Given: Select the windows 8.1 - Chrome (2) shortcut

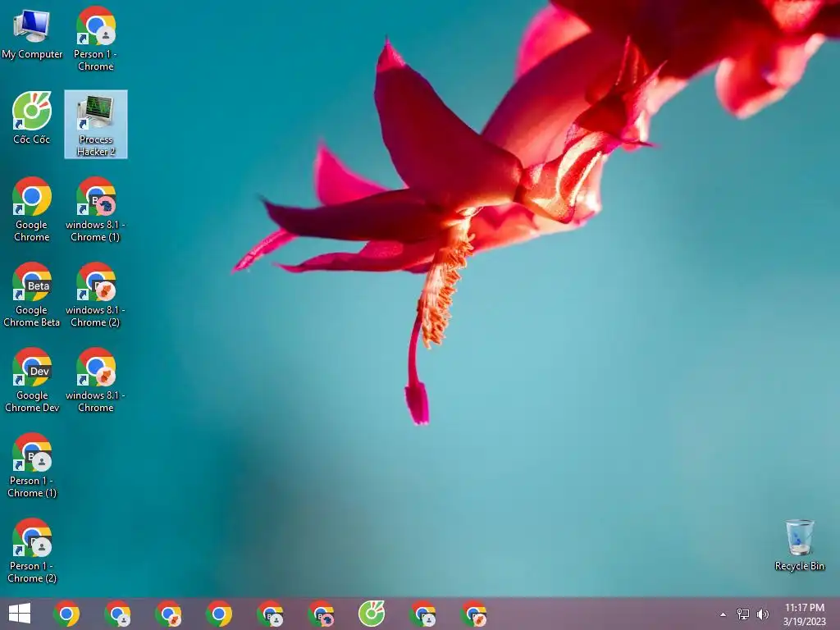Looking at the screenshot, I should coord(95,294).
